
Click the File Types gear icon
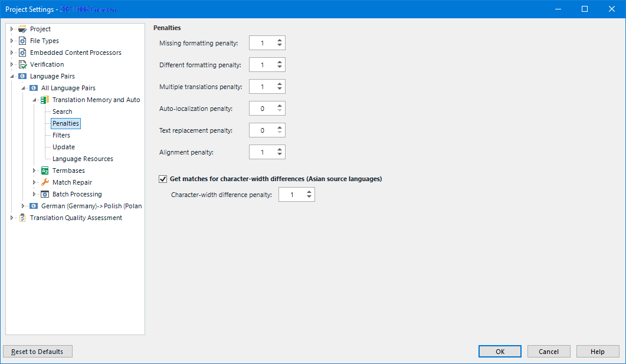pos(21,41)
